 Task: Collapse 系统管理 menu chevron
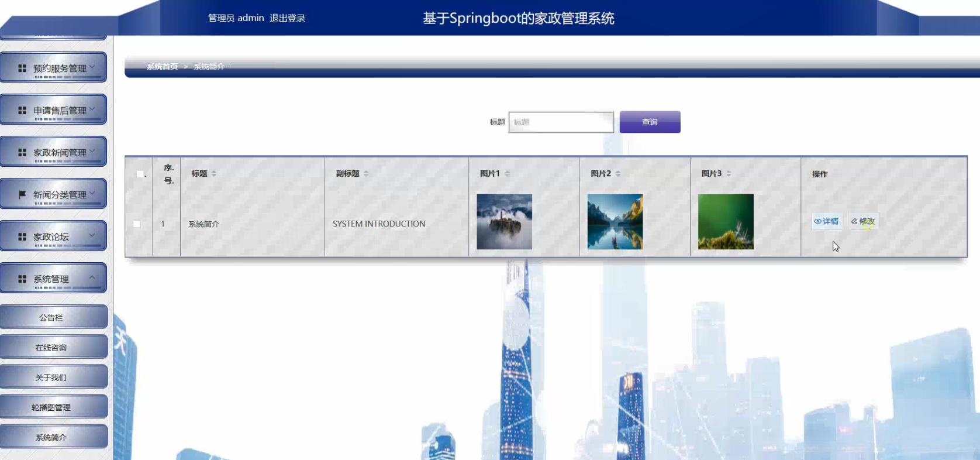point(92,278)
